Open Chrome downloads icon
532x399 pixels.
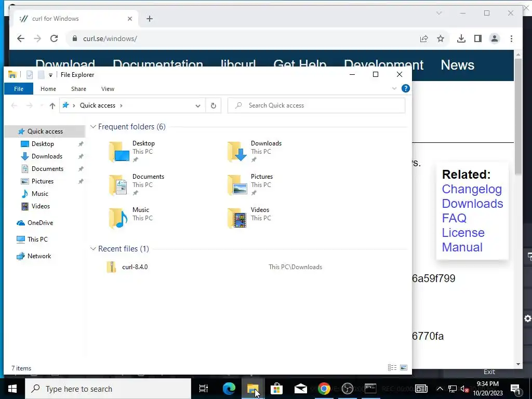(461, 38)
